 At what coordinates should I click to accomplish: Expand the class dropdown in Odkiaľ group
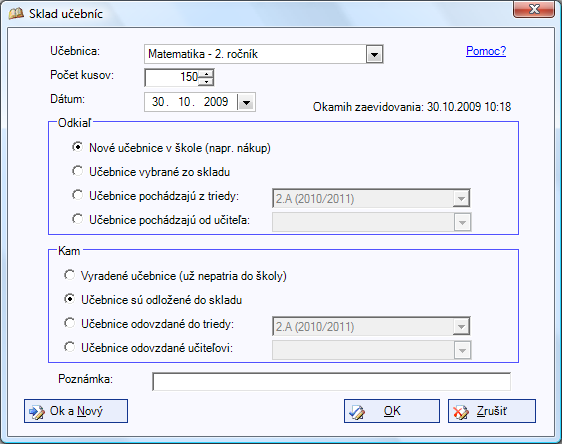click(x=461, y=199)
